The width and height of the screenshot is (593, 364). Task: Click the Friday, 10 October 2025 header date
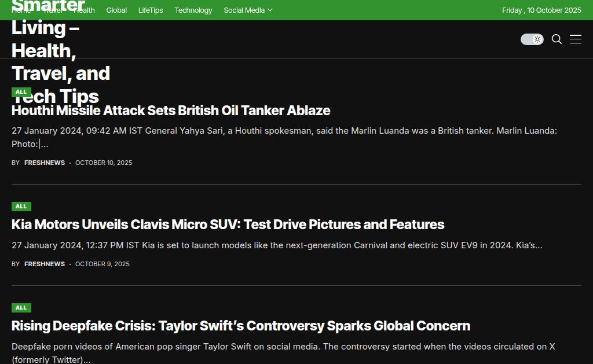[x=541, y=10]
